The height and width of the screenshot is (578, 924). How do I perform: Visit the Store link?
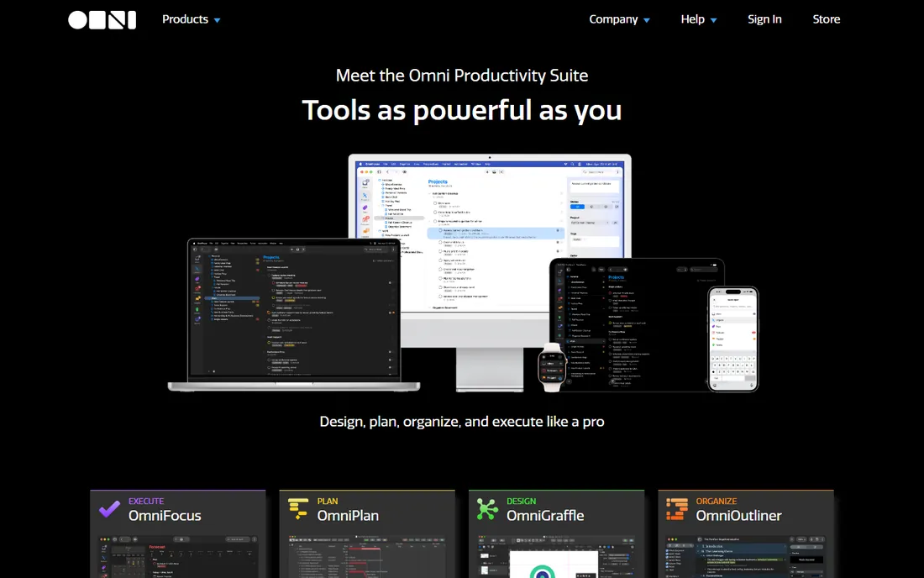[827, 19]
